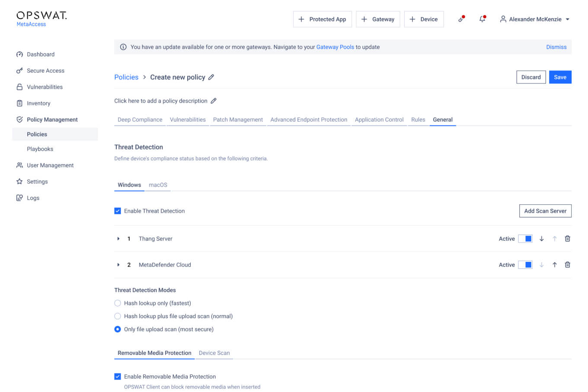This screenshot has height=392, width=588.
Task: Open the Deep Compliance tab
Action: [x=140, y=120]
